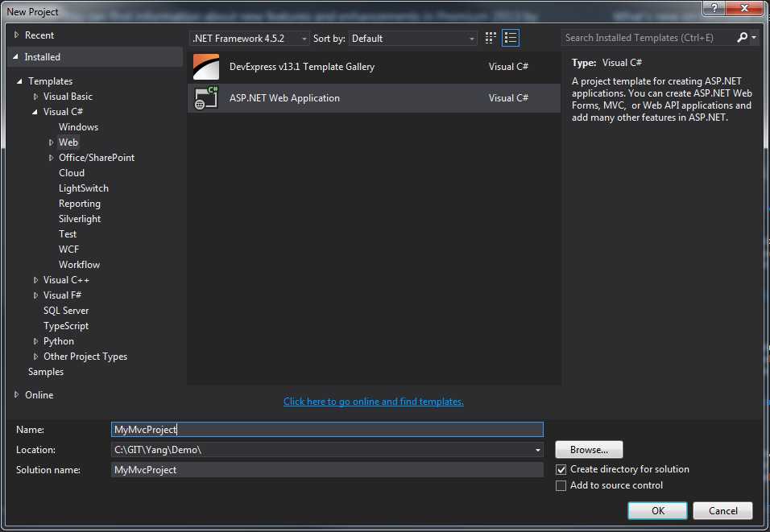770x532 pixels.
Task: Click the Browse... button
Action: (589, 450)
